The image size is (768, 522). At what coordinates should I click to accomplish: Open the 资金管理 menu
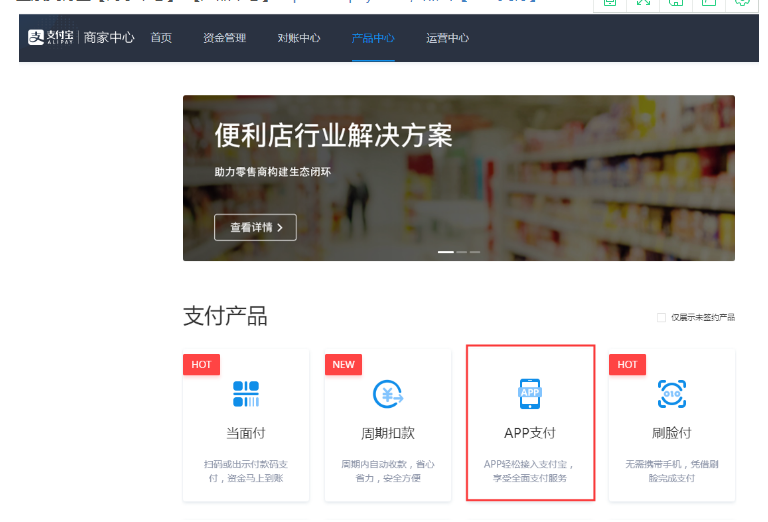[225, 38]
